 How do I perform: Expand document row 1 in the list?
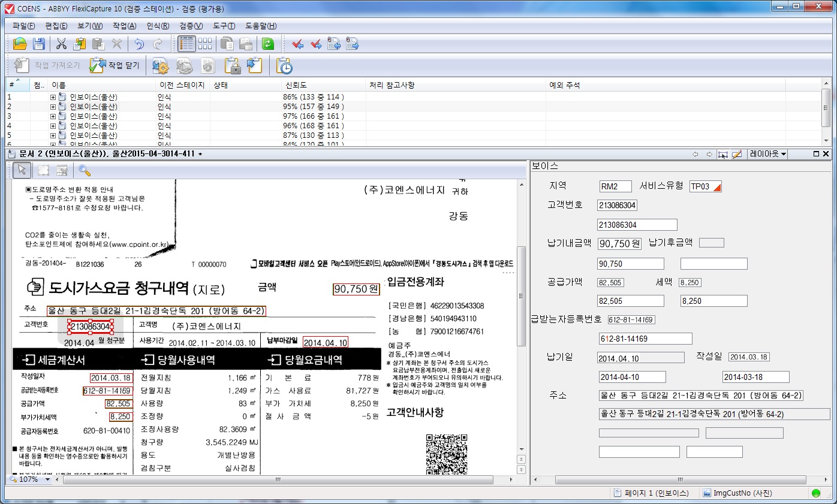[53, 97]
